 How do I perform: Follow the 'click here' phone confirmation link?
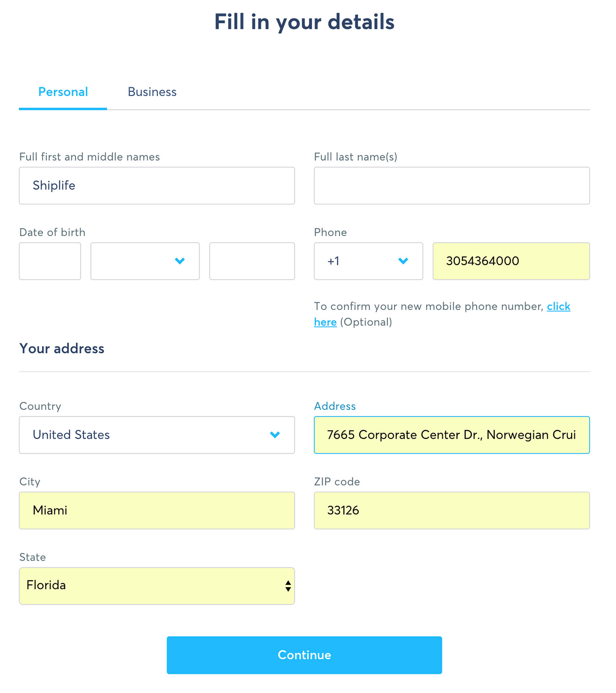pos(558,306)
